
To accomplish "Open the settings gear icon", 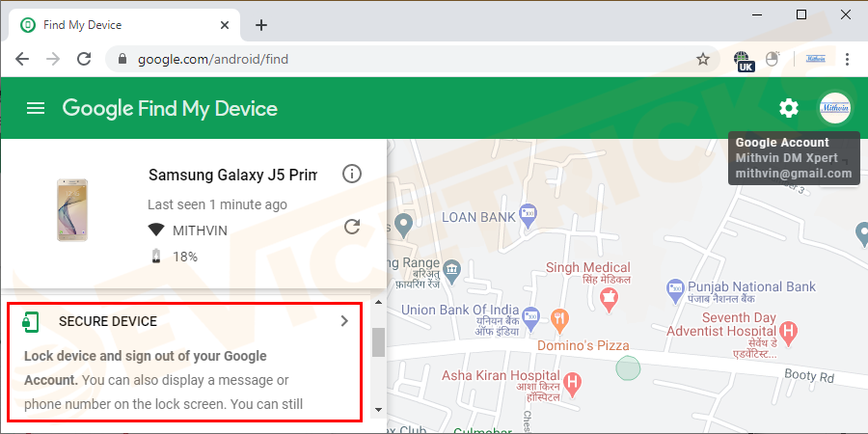I will (x=789, y=108).
